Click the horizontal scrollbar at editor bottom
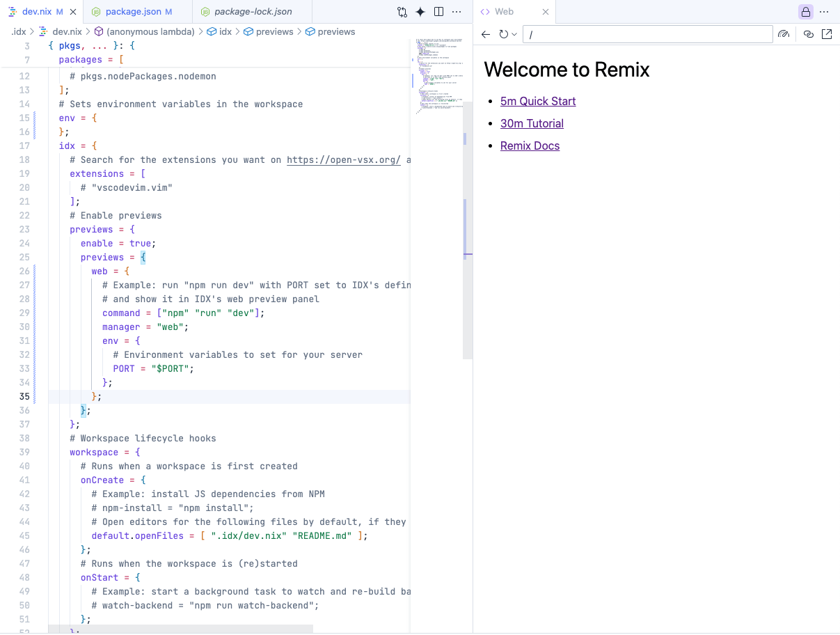 pyautogui.click(x=181, y=629)
